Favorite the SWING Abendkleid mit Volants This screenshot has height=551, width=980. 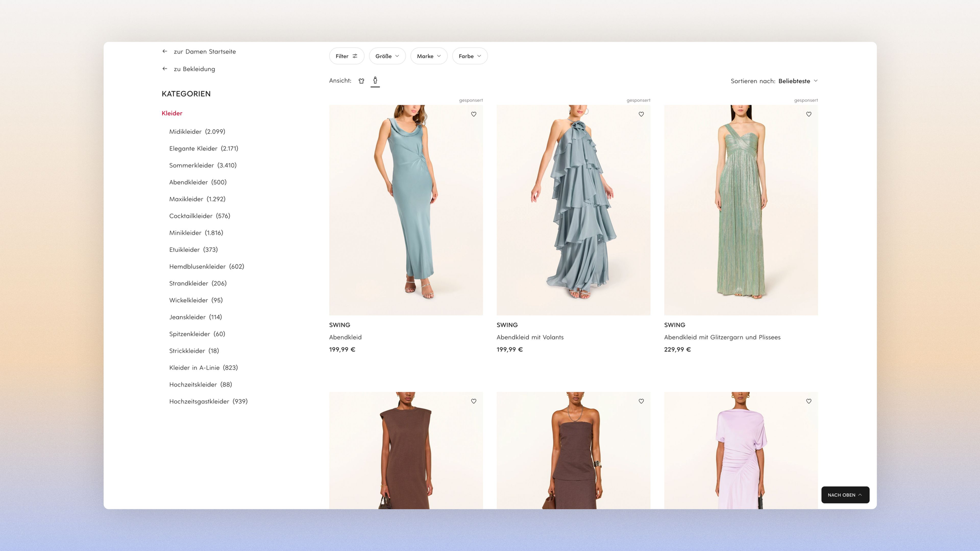coord(641,114)
